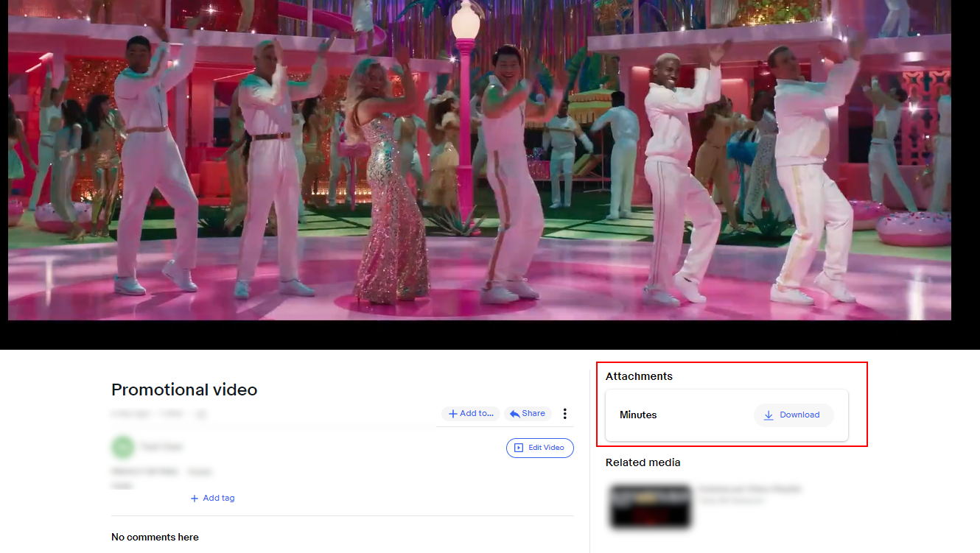
Task: Click the plus icon in Add to...
Action: point(453,414)
